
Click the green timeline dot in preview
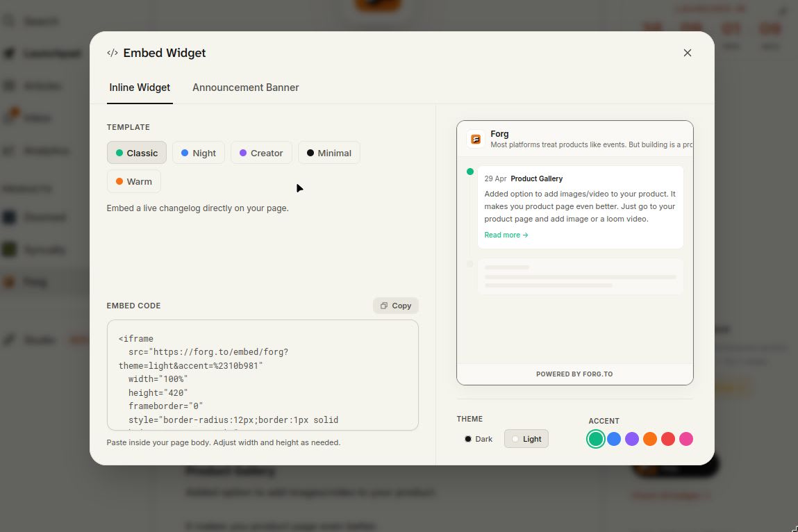pyautogui.click(x=469, y=172)
